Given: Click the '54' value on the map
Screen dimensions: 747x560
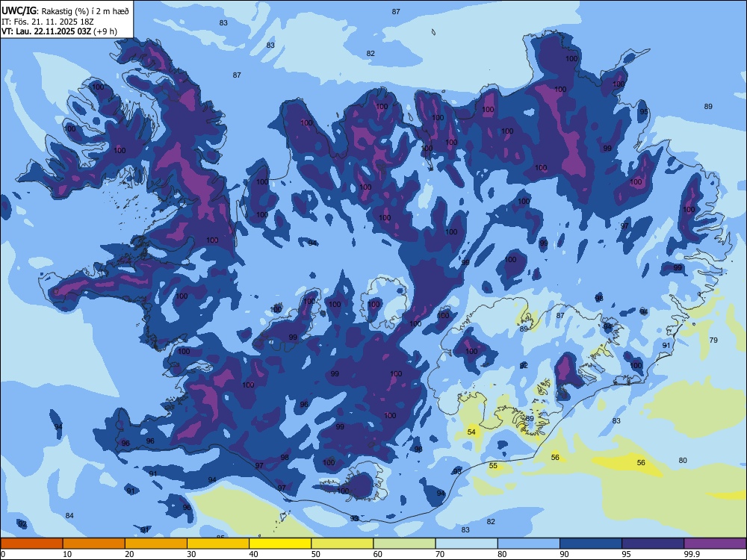Looking at the screenshot, I should point(471,432).
